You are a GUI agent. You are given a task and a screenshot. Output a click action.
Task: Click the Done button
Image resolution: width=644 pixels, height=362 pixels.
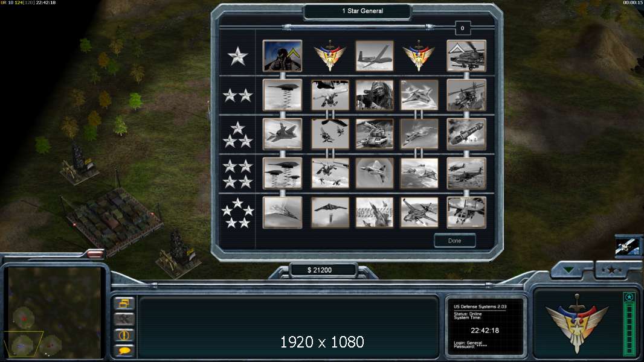click(455, 241)
